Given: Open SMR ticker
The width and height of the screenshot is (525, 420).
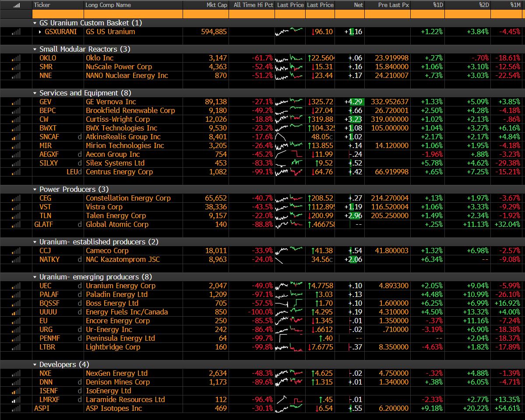Looking at the screenshot, I should click(46, 67).
